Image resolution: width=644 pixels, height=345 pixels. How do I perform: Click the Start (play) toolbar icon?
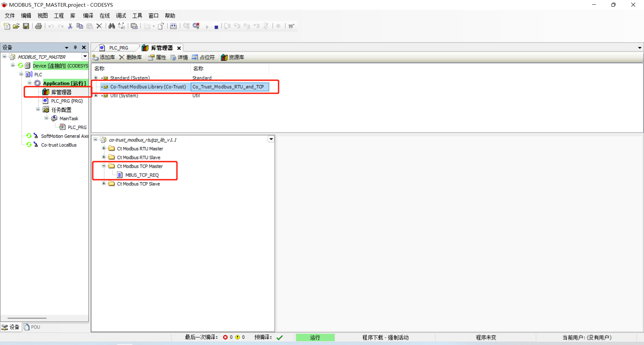[x=207, y=27]
